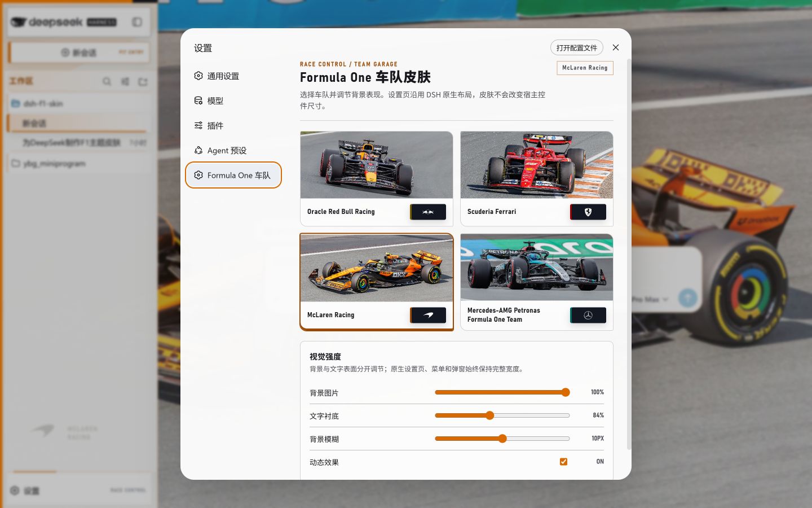The image size is (812, 508).
Task: Adjust the 文字衬底 slider
Action: [x=502, y=415]
